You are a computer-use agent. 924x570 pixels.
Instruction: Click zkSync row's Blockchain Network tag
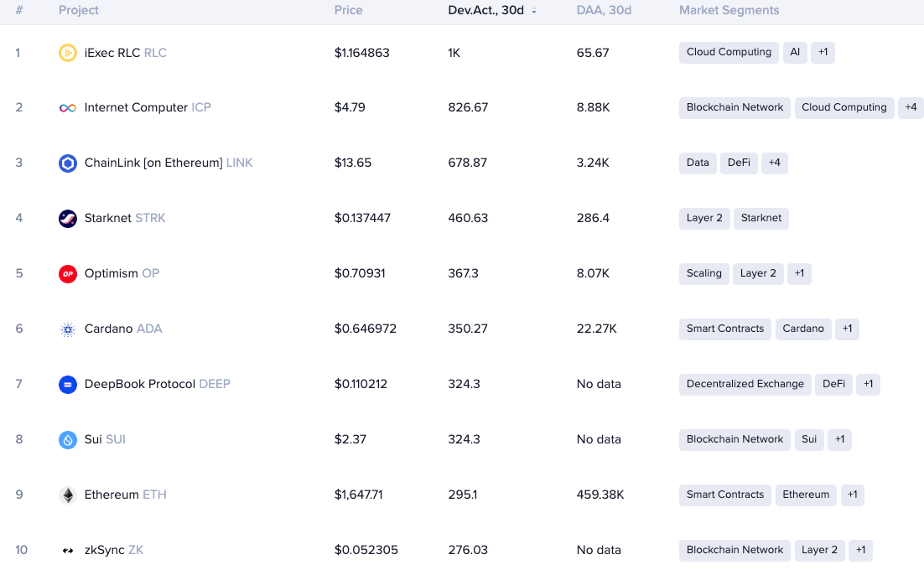click(x=735, y=551)
